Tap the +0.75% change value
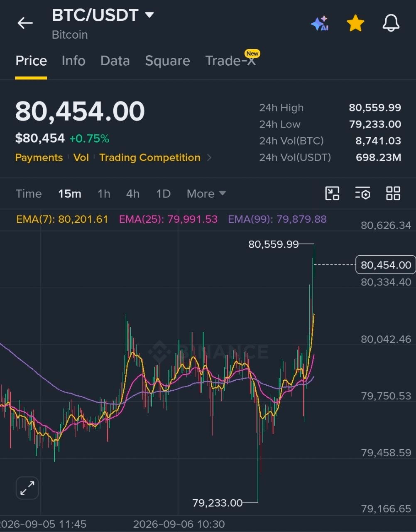The image size is (416, 532). coord(89,138)
